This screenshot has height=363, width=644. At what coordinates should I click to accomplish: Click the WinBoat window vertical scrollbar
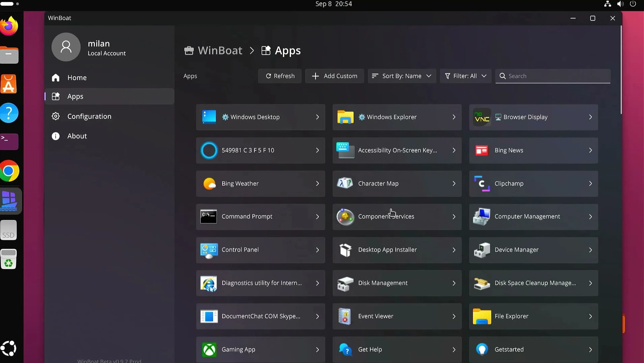(x=621, y=69)
